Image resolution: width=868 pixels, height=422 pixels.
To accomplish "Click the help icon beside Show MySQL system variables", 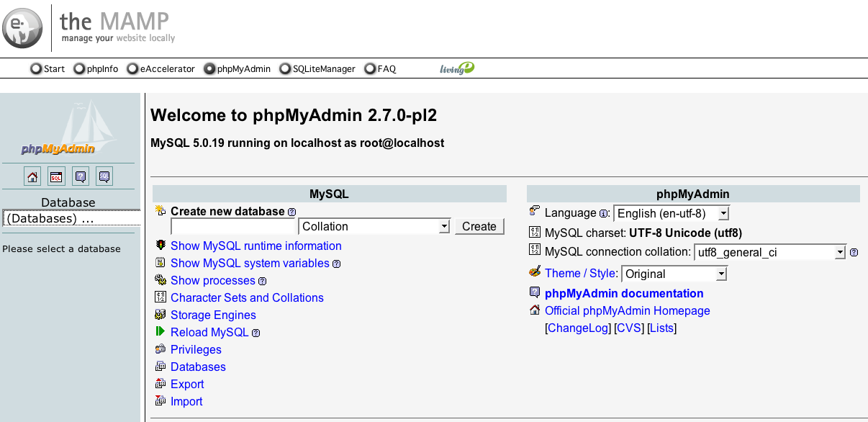I will point(336,264).
